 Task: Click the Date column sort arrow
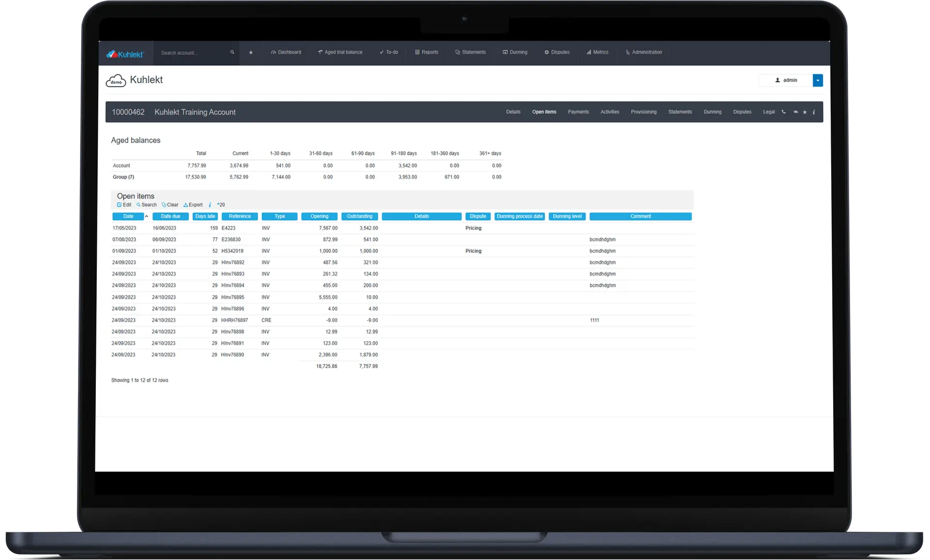[146, 217]
